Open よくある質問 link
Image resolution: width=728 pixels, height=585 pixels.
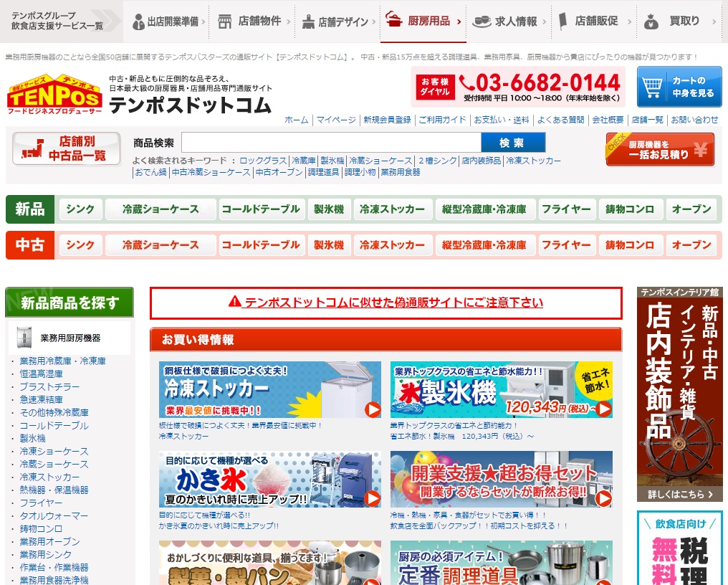coord(560,120)
